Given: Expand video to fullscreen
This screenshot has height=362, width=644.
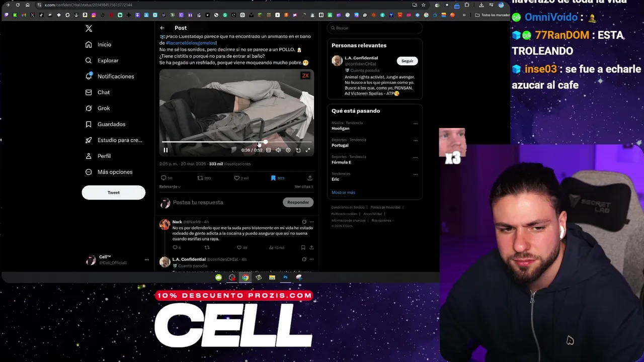Looking at the screenshot, I should coord(308,150).
